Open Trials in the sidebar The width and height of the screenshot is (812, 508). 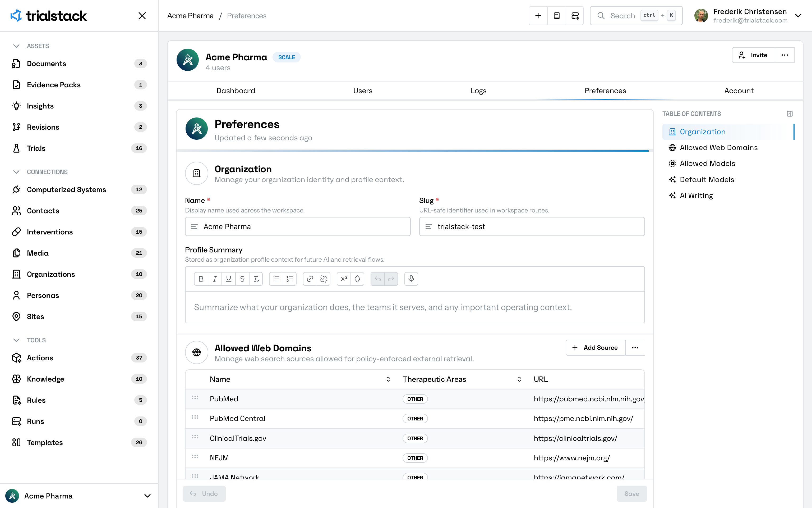pyautogui.click(x=79, y=148)
